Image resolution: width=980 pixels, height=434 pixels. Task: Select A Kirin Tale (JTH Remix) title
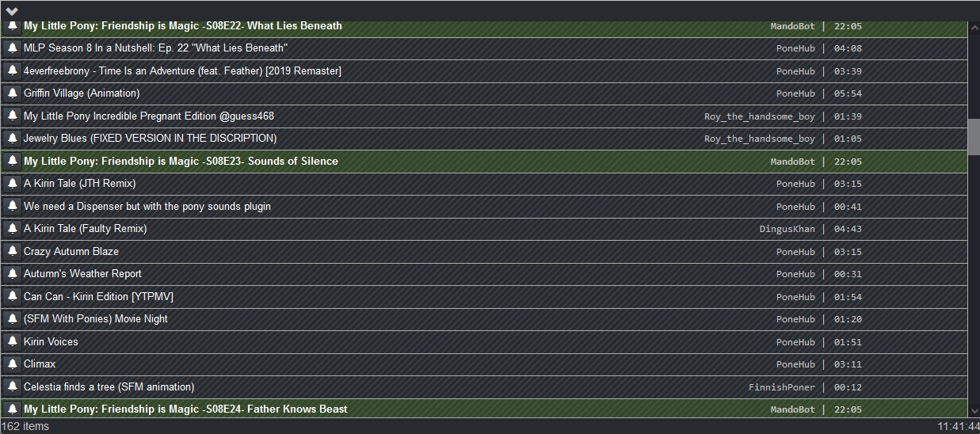click(80, 183)
